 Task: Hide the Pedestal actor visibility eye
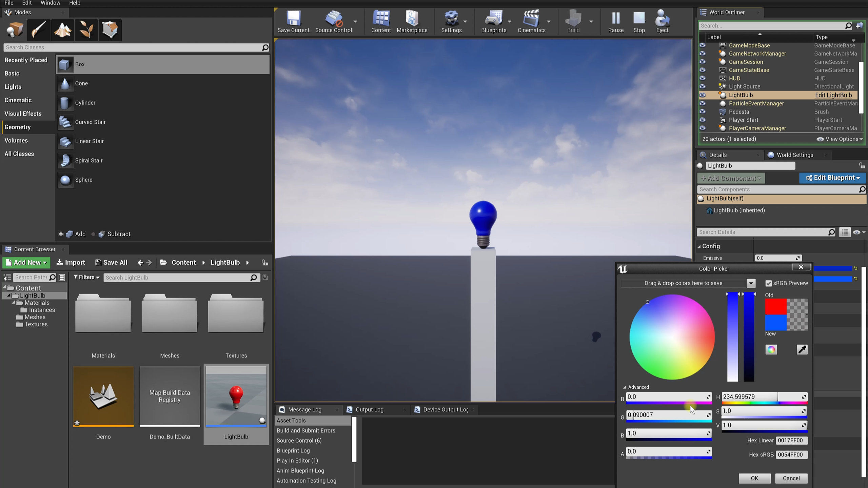click(702, 111)
